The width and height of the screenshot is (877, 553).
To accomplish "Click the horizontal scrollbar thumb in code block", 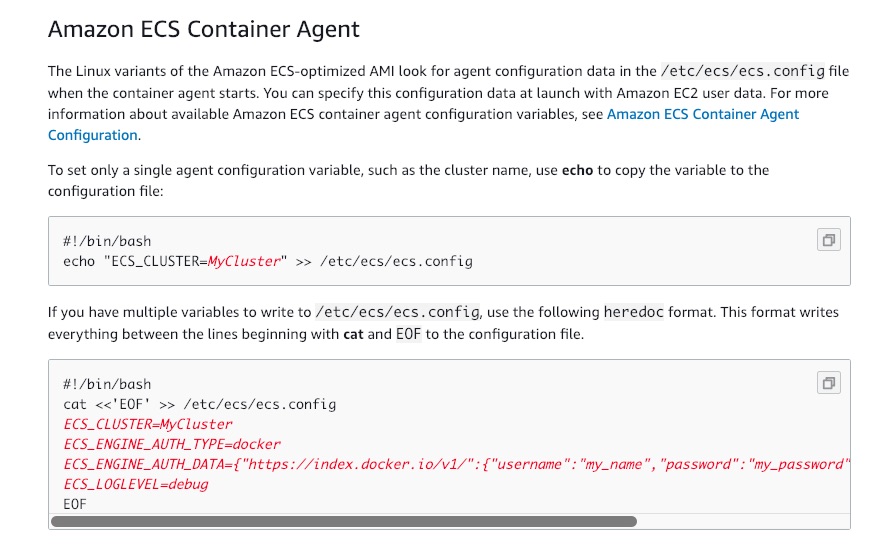I will coord(343,522).
